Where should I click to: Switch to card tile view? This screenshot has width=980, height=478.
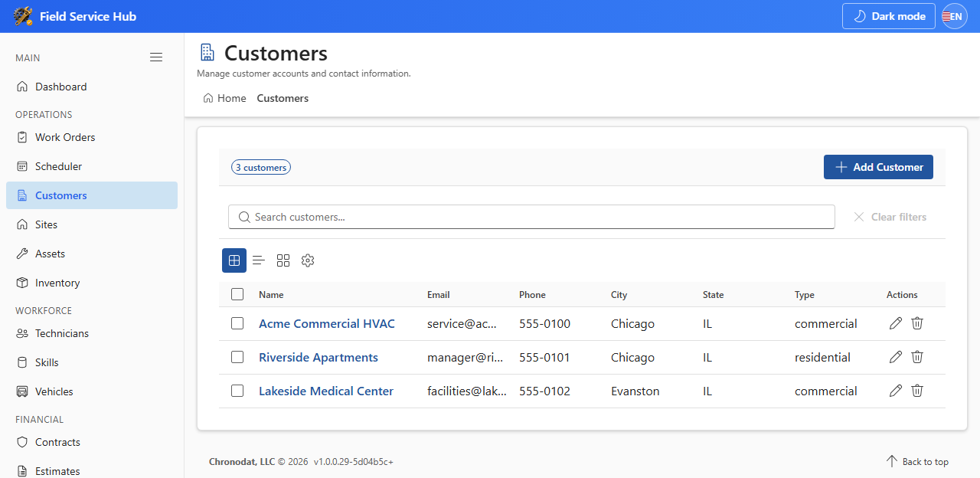click(x=283, y=260)
